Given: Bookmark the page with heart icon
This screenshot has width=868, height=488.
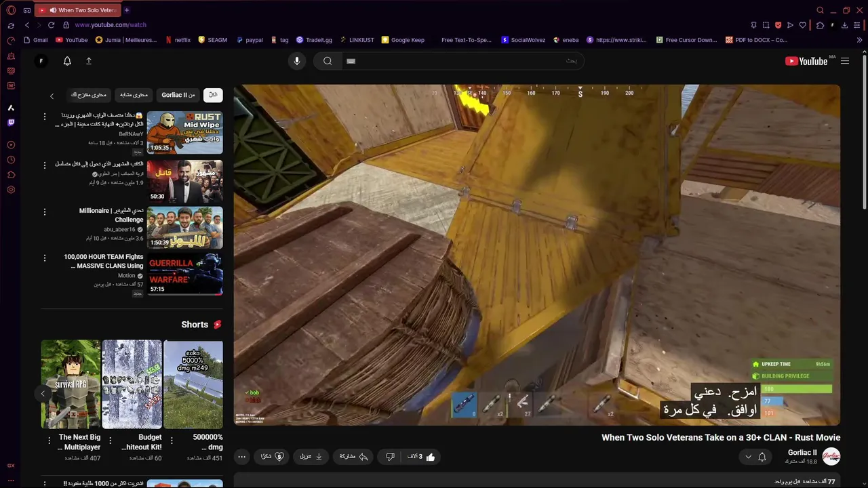Looking at the screenshot, I should (803, 25).
